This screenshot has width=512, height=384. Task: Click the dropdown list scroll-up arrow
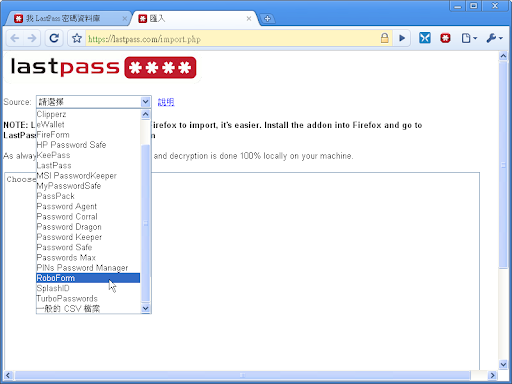click(146, 114)
